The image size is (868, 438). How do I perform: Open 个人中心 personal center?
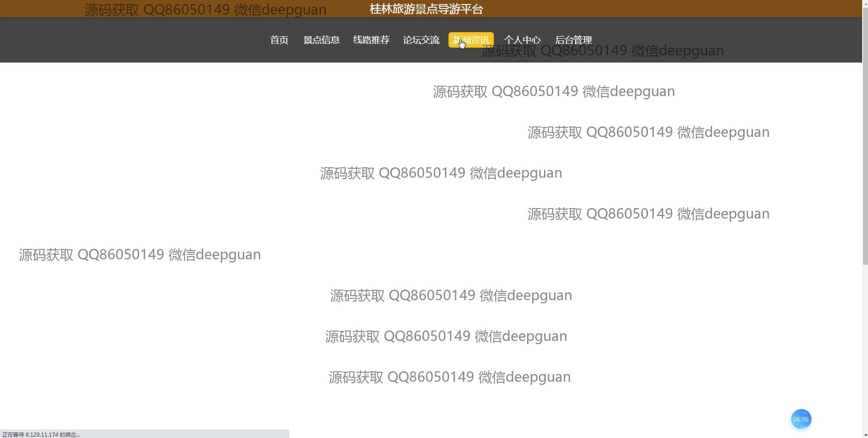522,40
